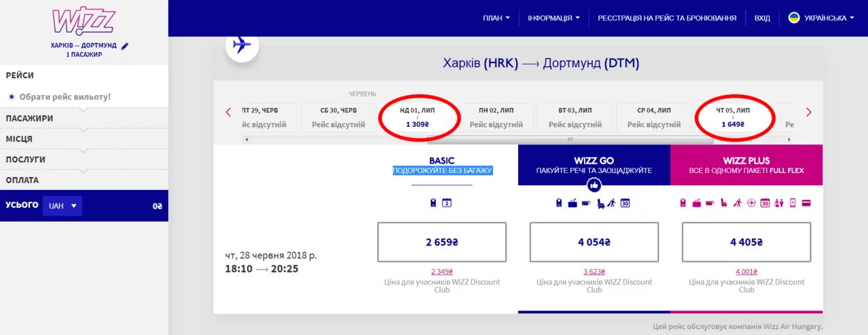Image resolution: width=868 pixels, height=335 pixels.
Task: Click the WIZZ PLUS trolley bag icon
Action: (x=709, y=202)
